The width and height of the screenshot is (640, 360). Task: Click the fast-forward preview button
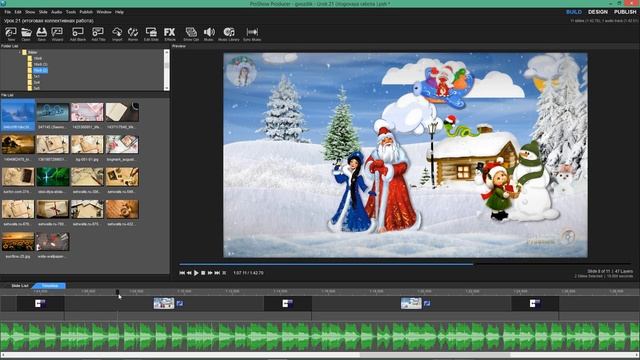point(210,273)
